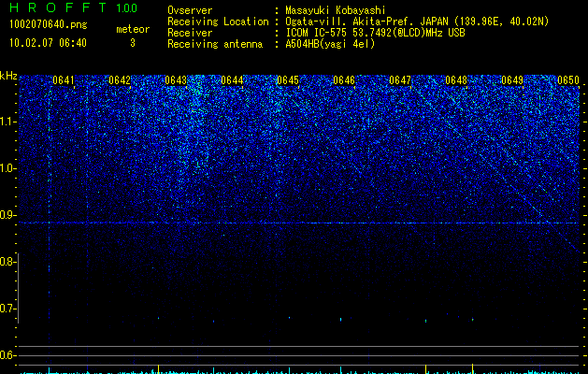The height and width of the screenshot is (374, 588).
Task: Click the 0649 time marker
Action: pyautogui.click(x=512, y=80)
